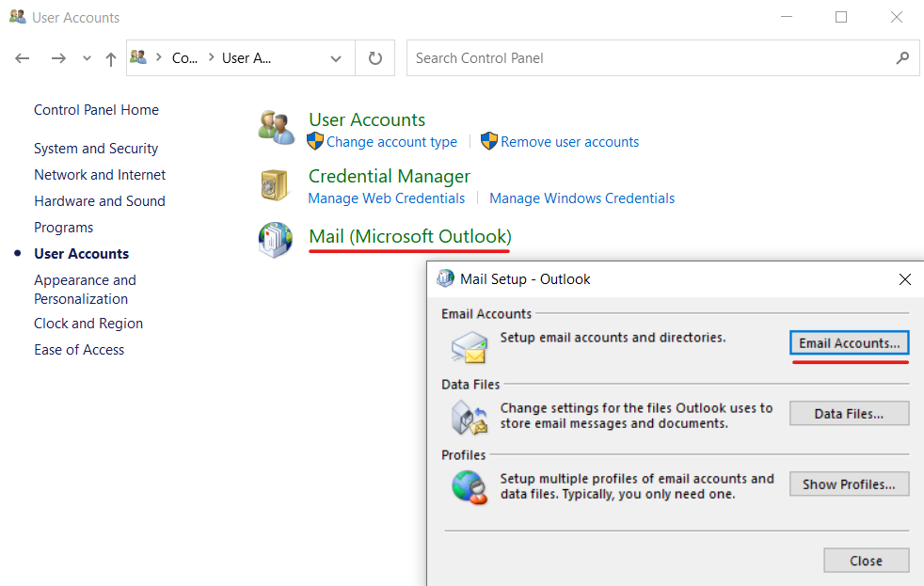
Task: Click the Mail Outlook globe icon
Action: 276,240
